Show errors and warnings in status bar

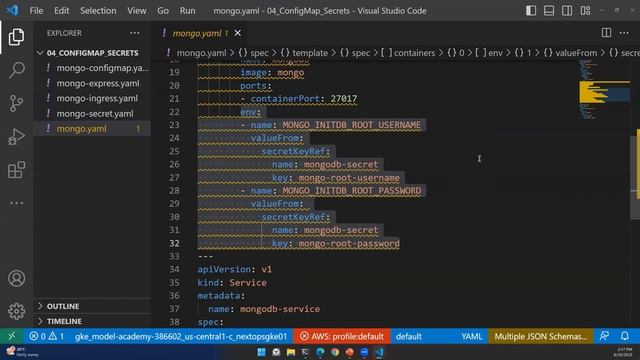pyautogui.click(x=47, y=336)
